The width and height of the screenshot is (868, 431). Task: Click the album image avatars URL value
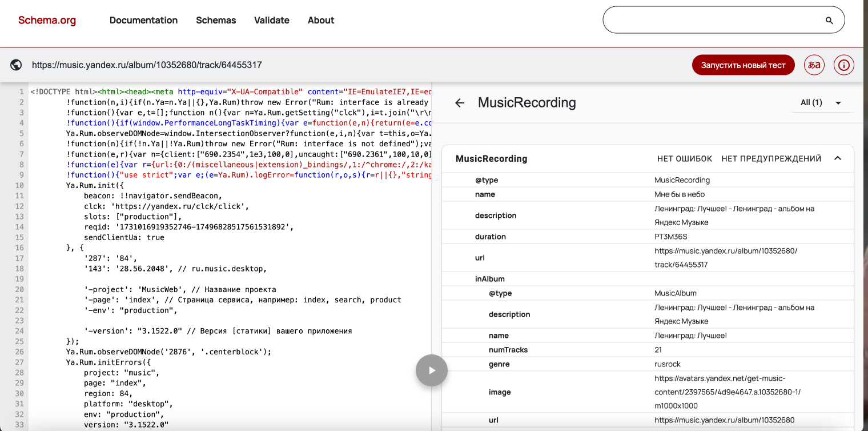728,392
